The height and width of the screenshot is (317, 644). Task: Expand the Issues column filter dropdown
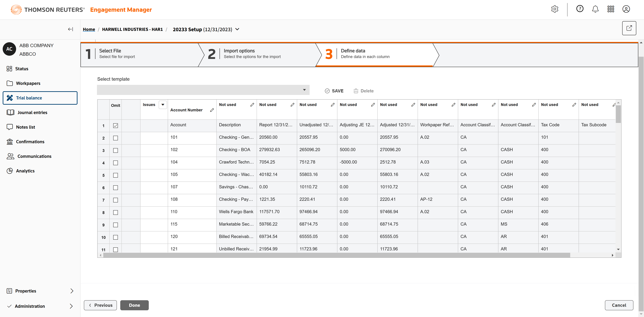click(163, 104)
